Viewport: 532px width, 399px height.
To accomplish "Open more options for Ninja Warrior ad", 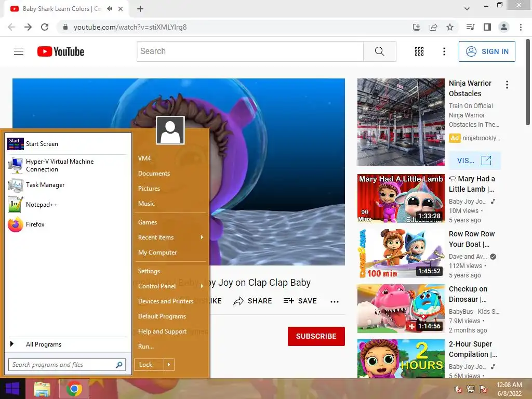I will point(507,85).
